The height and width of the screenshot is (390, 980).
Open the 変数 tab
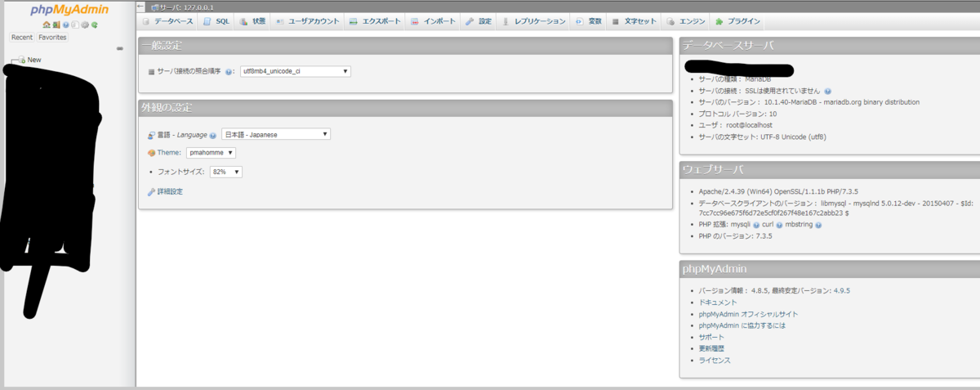pyautogui.click(x=588, y=21)
